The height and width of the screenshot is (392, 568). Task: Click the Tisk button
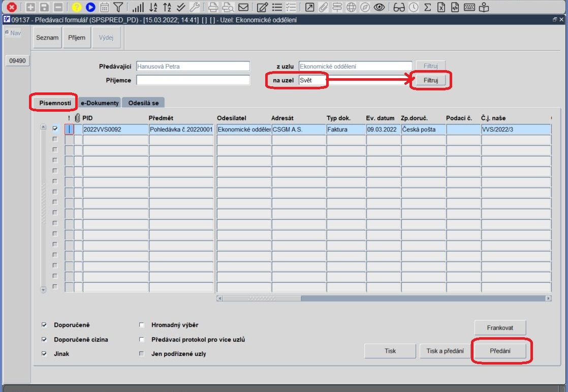(390, 351)
